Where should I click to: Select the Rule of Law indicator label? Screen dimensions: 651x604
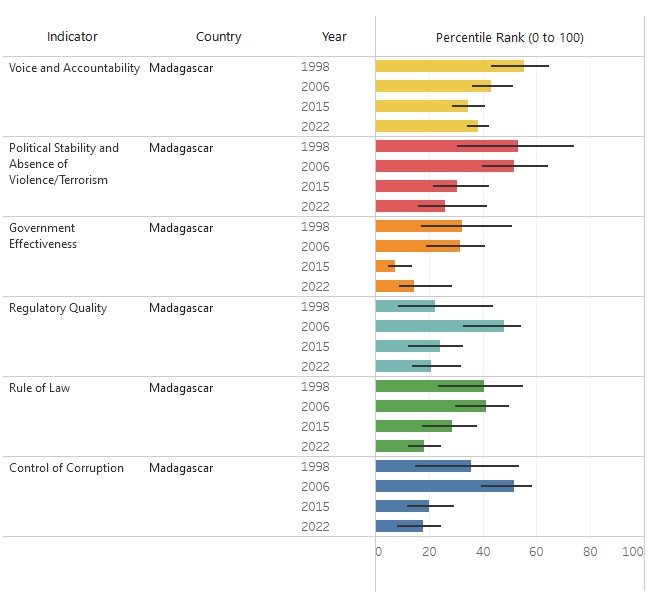40,388
